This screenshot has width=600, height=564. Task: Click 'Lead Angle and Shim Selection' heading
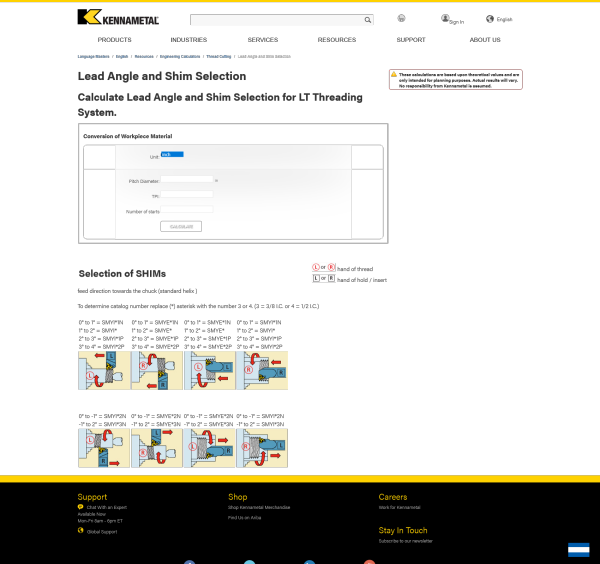(x=162, y=76)
